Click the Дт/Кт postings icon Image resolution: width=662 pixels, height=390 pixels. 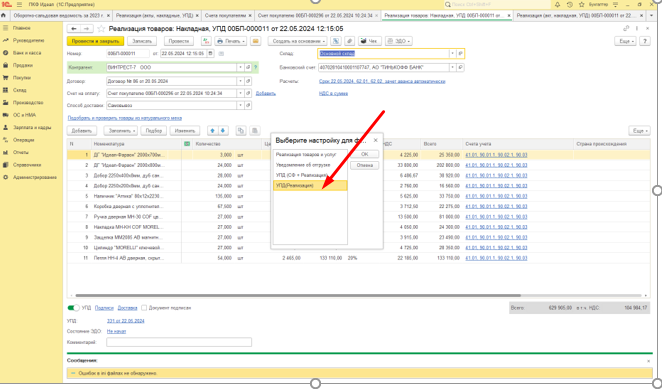pyautogui.click(x=206, y=41)
